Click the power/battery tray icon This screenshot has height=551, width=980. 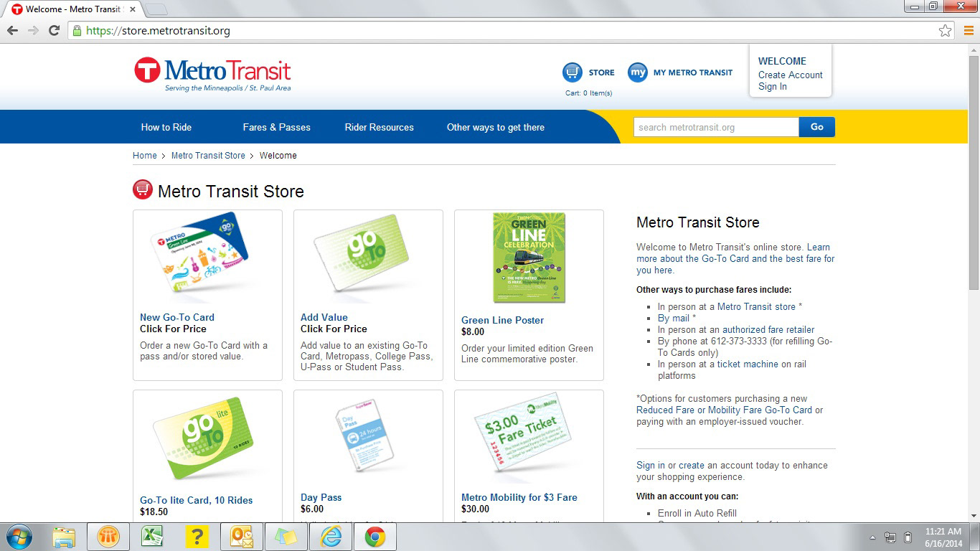tap(908, 537)
